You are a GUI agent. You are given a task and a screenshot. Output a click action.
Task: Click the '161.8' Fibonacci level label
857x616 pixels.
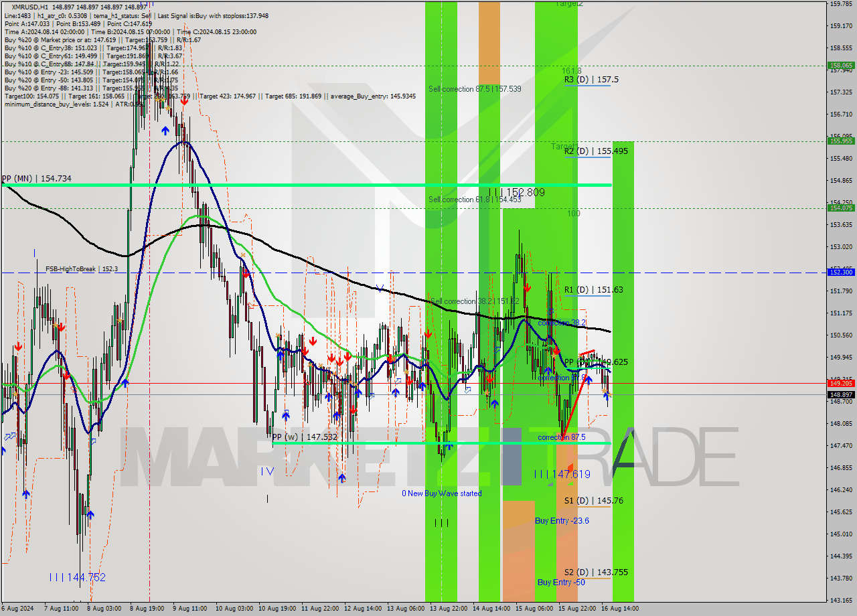571,70
